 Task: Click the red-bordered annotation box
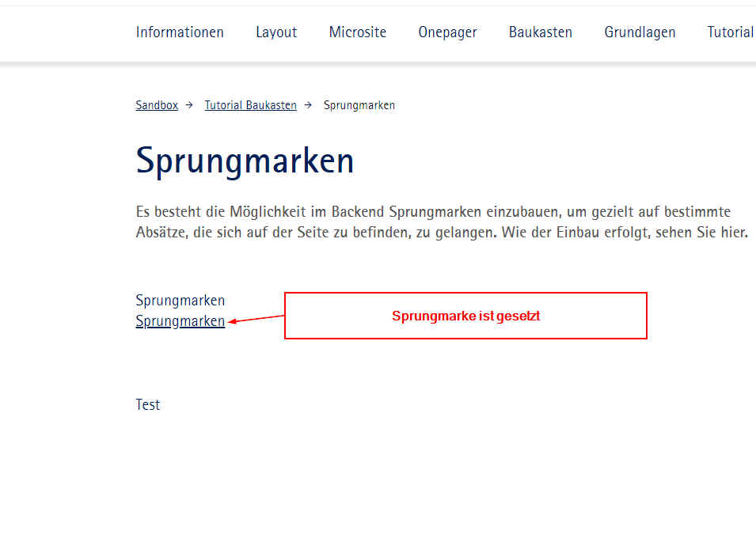[465, 316]
